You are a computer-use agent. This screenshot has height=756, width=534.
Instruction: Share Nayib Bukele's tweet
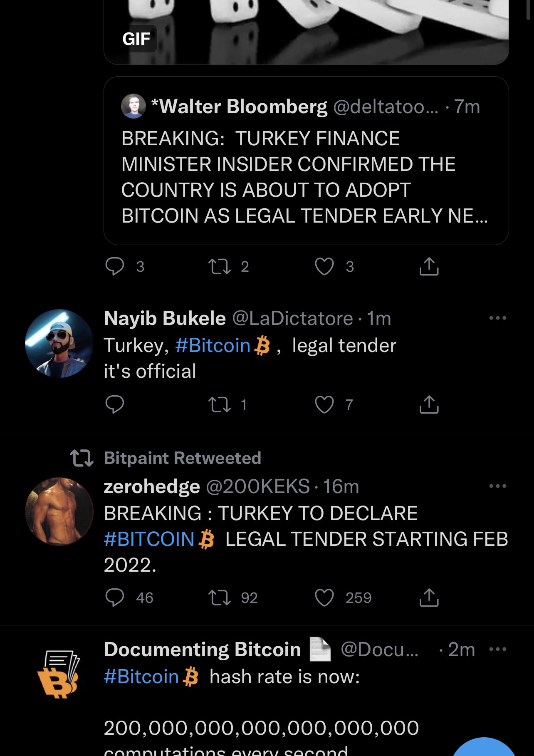coord(429,404)
